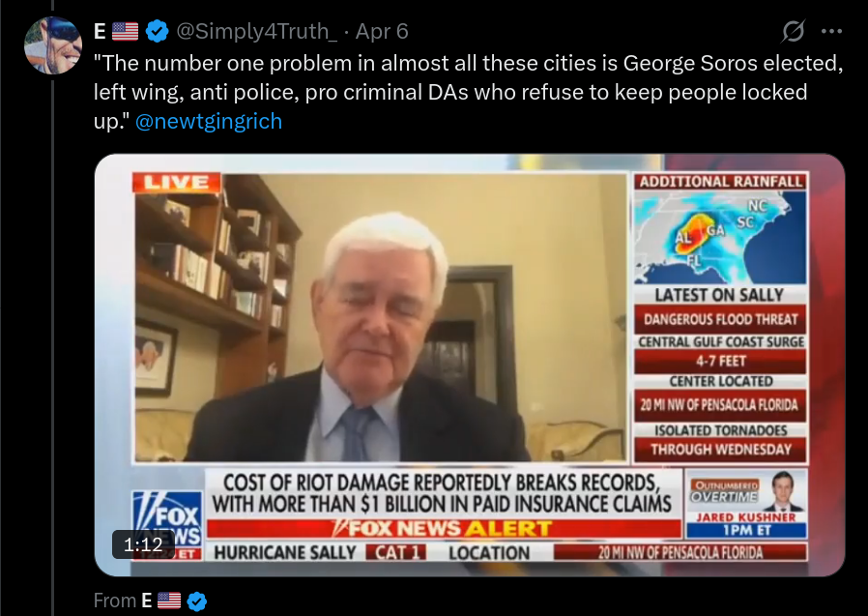This screenshot has width=868, height=616.
Task: Click the flag icon in 'From E' line
Action: (x=169, y=601)
